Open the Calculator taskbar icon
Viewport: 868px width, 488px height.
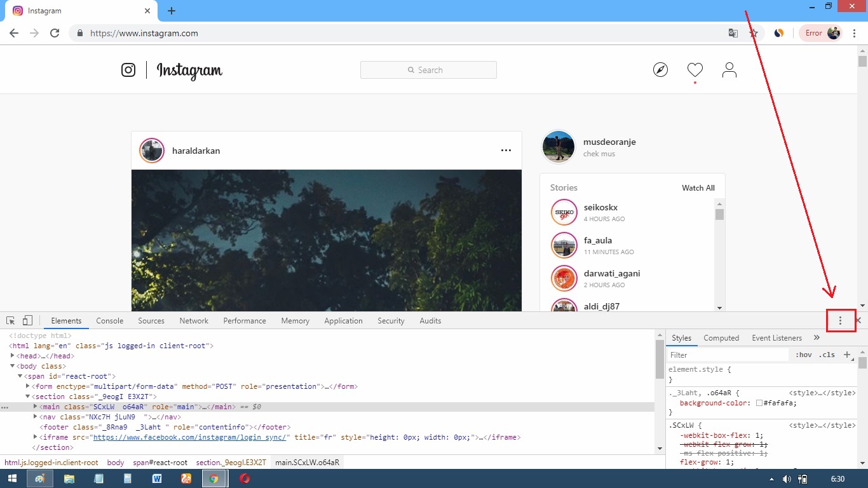click(x=127, y=478)
